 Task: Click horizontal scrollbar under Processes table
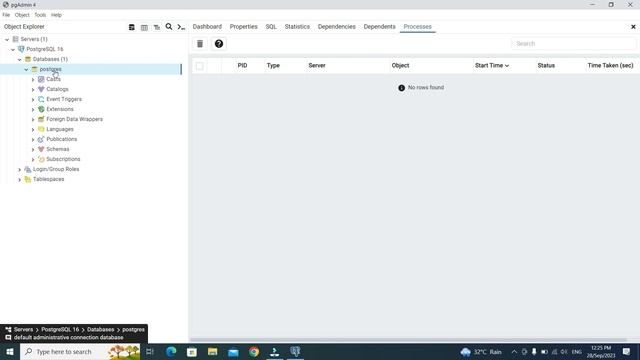pyautogui.click(x=408, y=340)
